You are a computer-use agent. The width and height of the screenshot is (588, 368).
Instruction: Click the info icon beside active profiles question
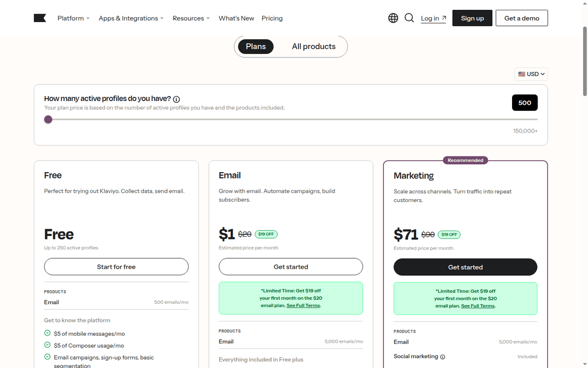pyautogui.click(x=176, y=99)
